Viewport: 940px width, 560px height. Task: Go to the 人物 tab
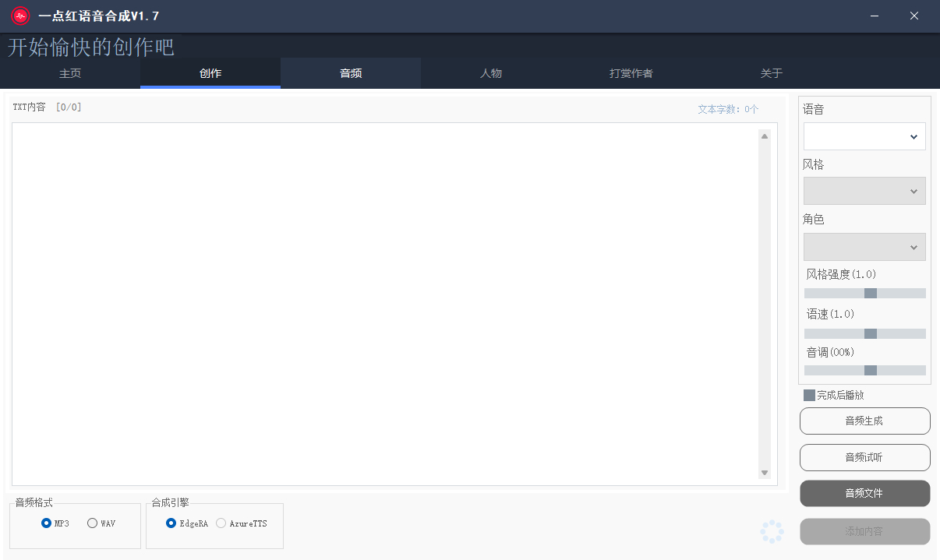tap(491, 74)
